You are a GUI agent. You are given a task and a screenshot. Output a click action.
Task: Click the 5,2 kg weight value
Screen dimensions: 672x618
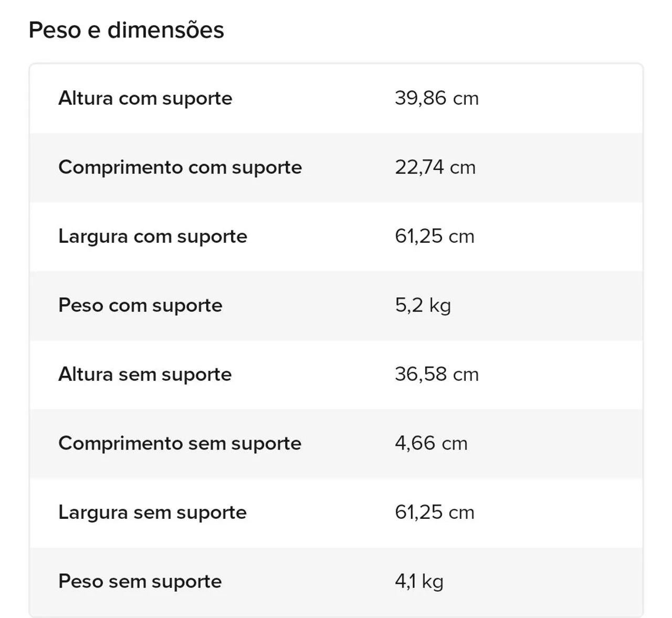point(423,305)
